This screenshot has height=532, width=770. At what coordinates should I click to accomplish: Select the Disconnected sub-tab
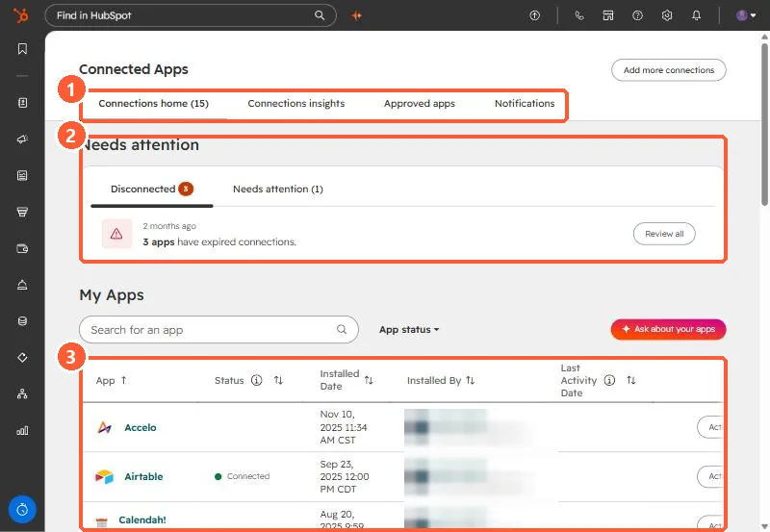152,189
